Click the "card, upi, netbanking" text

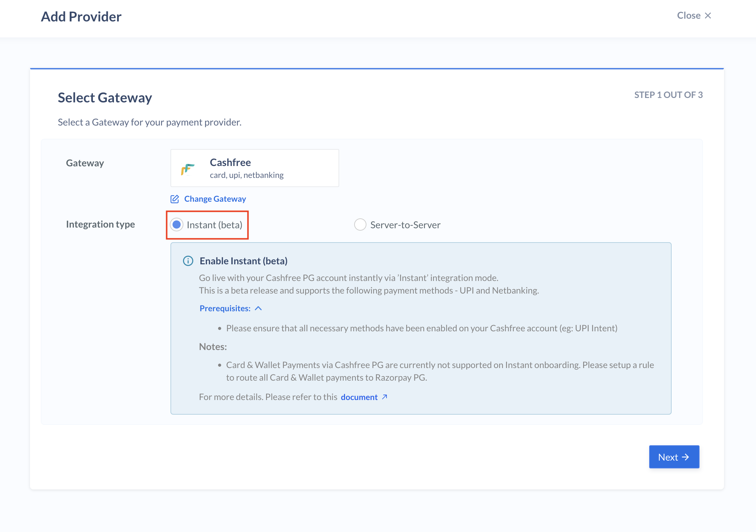click(x=247, y=175)
